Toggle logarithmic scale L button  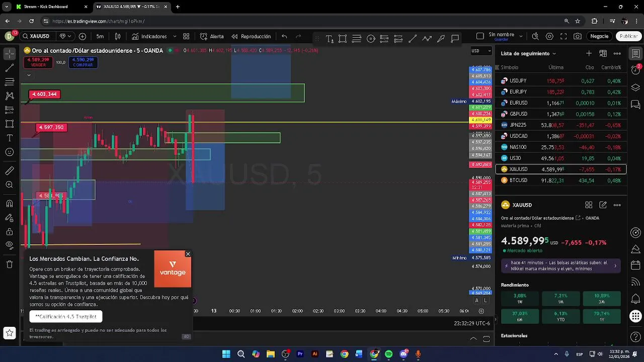[486, 300]
